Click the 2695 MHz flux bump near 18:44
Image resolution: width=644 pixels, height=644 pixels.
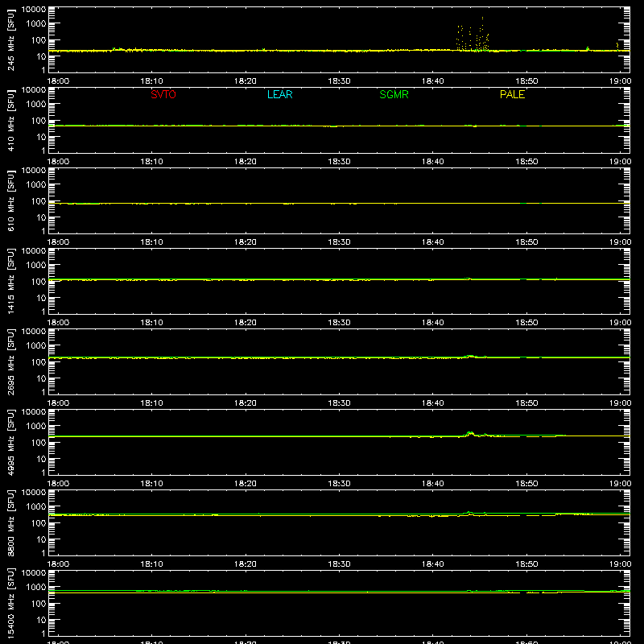(x=470, y=356)
